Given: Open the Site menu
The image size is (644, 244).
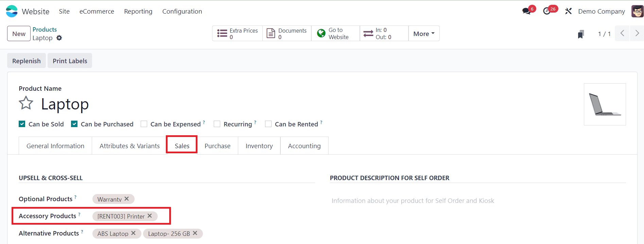Looking at the screenshot, I should click(x=64, y=11).
